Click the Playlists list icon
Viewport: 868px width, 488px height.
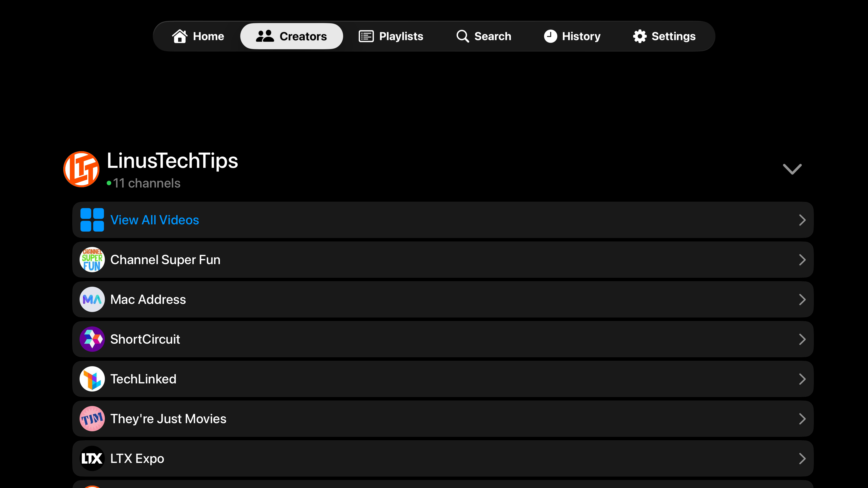point(366,36)
